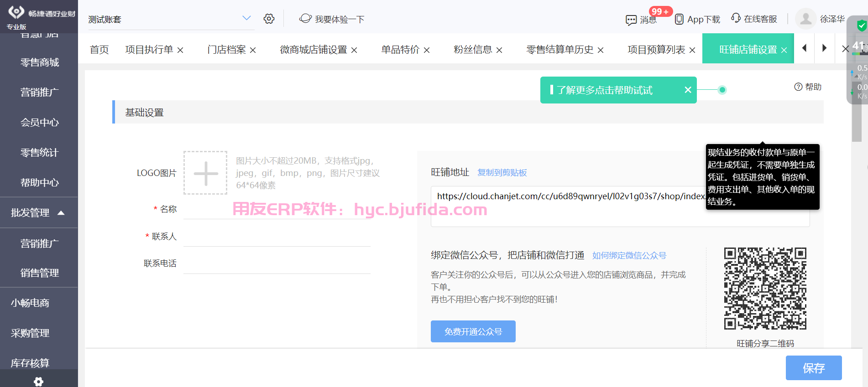Screen dimensions: 868x387
Task: Close the 项目执行单 tab
Action: (x=180, y=50)
